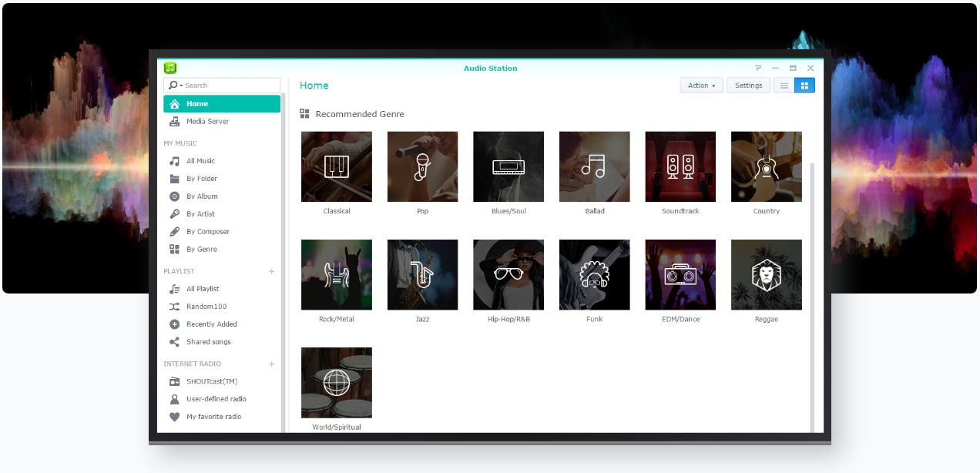The height and width of the screenshot is (473, 980).
Task: Open the Blues/Soul genre tile
Action: pos(508,166)
